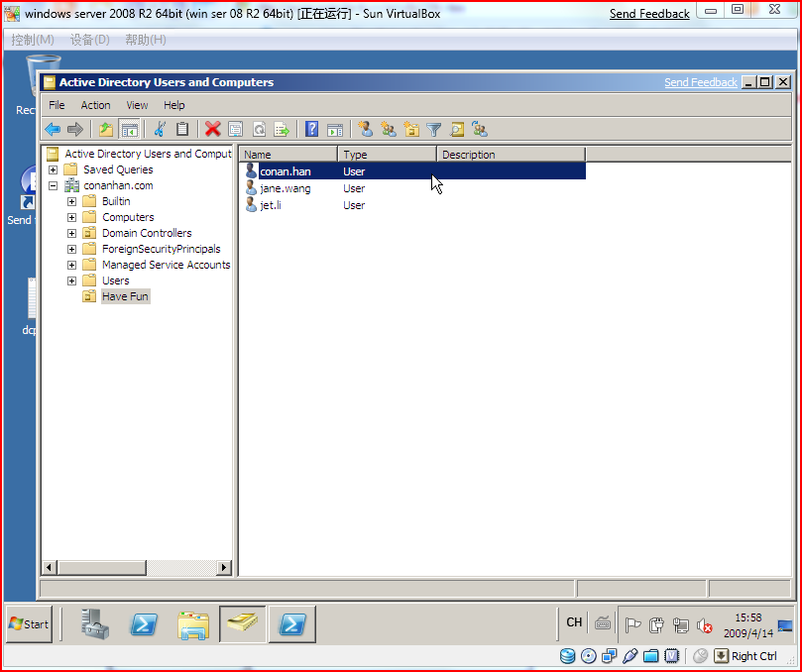
Task: Click Find objects magnifier icon
Action: point(457,130)
